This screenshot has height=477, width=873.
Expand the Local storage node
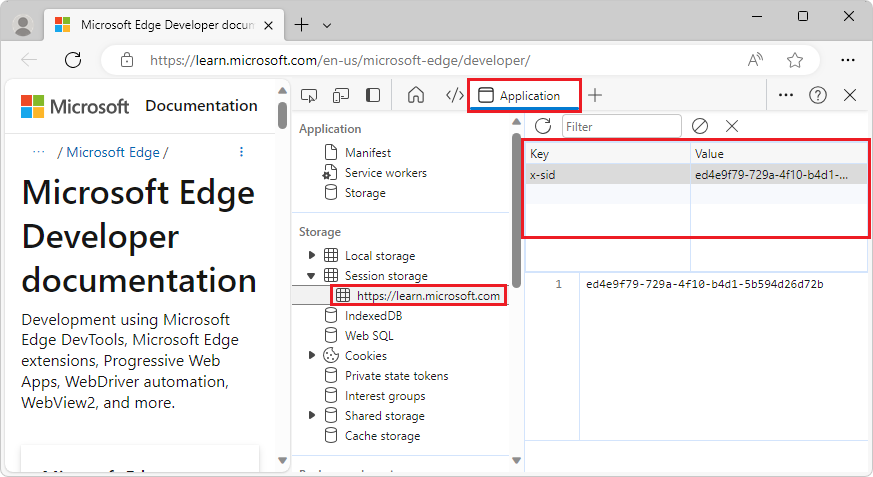point(312,255)
